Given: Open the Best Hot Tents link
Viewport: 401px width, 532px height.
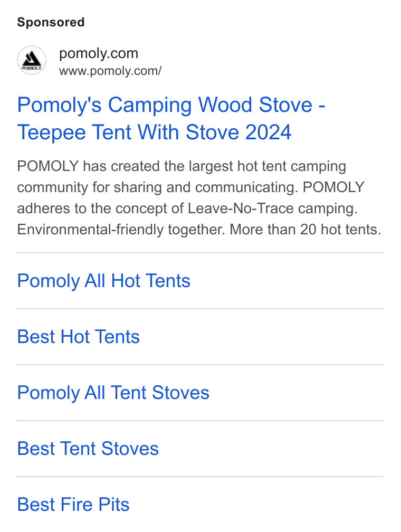Looking at the screenshot, I should pos(79,337).
